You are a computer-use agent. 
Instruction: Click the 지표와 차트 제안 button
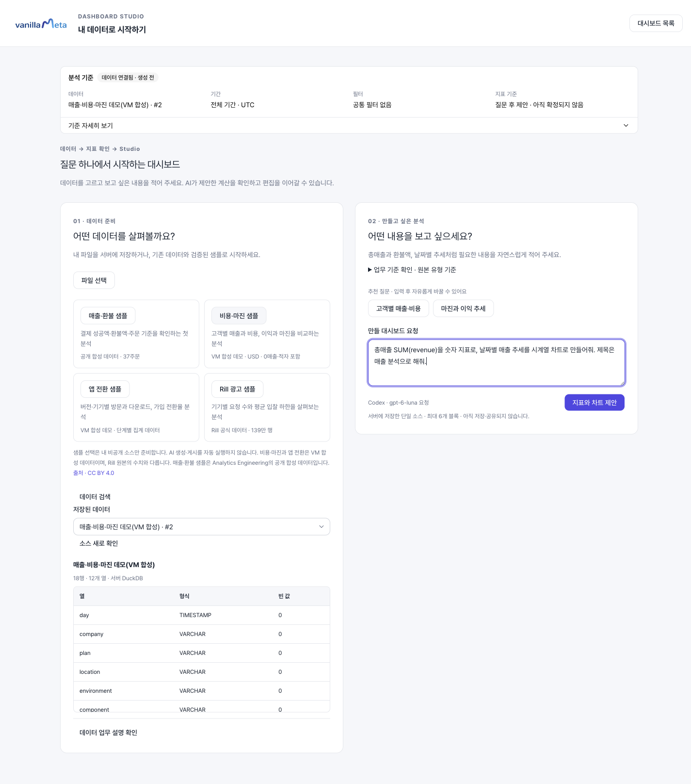595,403
